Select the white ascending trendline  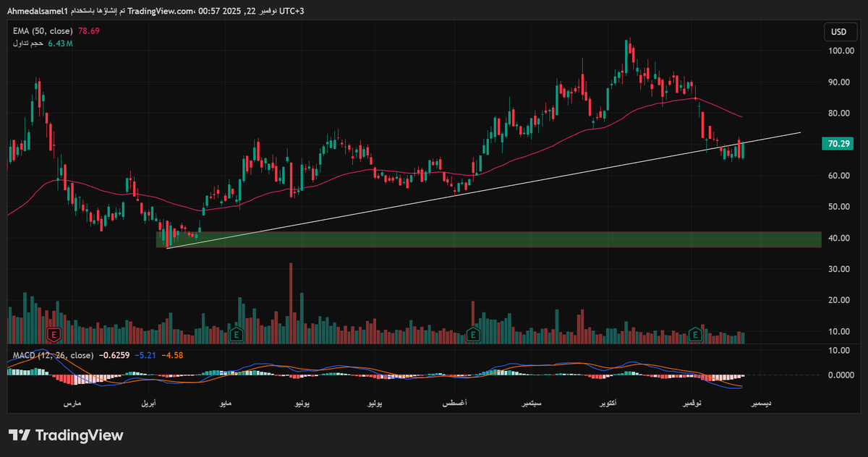(483, 191)
